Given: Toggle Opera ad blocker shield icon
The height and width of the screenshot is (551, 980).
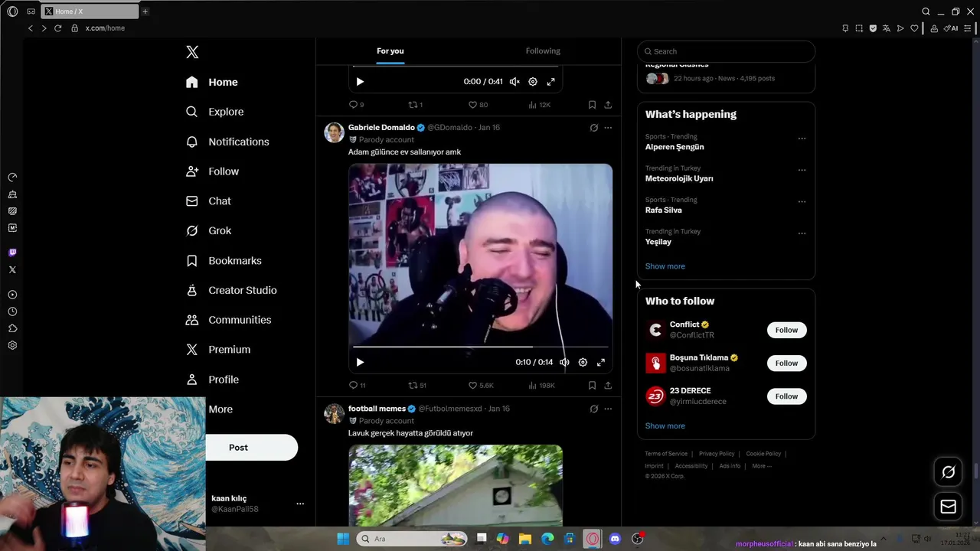Looking at the screenshot, I should click(x=873, y=28).
